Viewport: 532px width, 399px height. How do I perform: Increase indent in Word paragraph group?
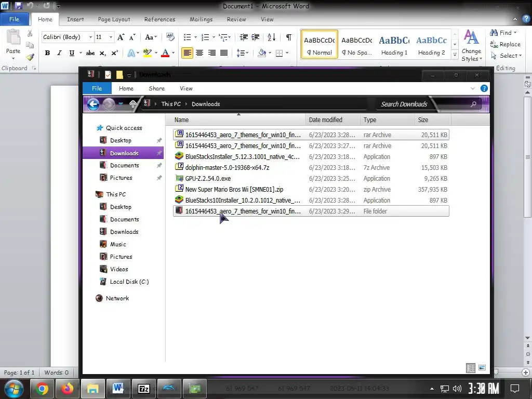point(256,37)
